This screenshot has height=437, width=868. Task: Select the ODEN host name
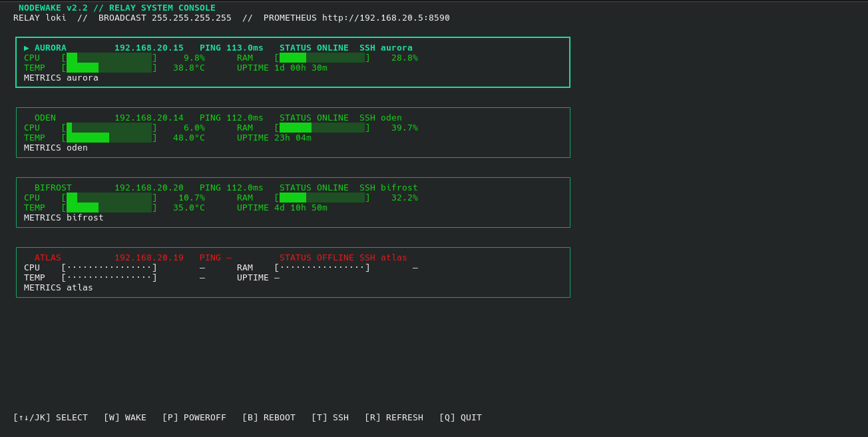45,118
